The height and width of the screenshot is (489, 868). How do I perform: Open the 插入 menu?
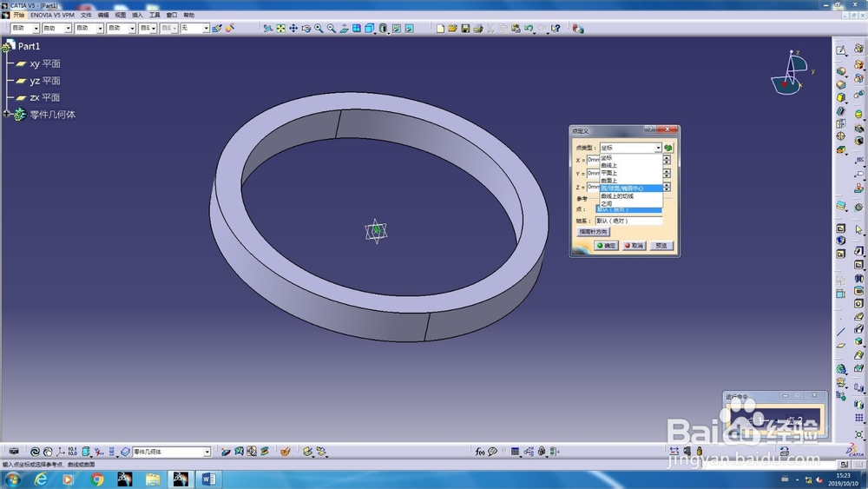(137, 15)
